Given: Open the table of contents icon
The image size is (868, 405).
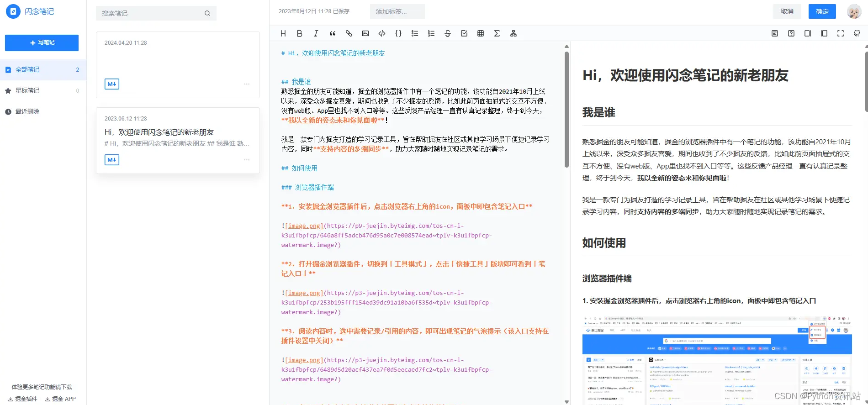Looking at the screenshot, I should (775, 33).
